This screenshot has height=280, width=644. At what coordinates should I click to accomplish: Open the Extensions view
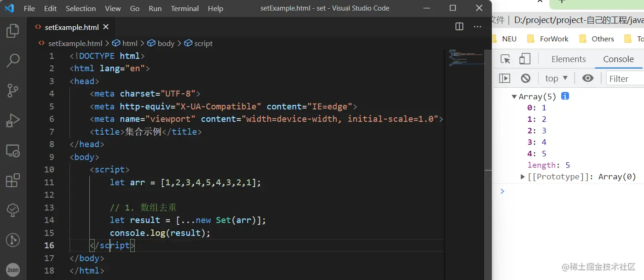(x=12, y=180)
